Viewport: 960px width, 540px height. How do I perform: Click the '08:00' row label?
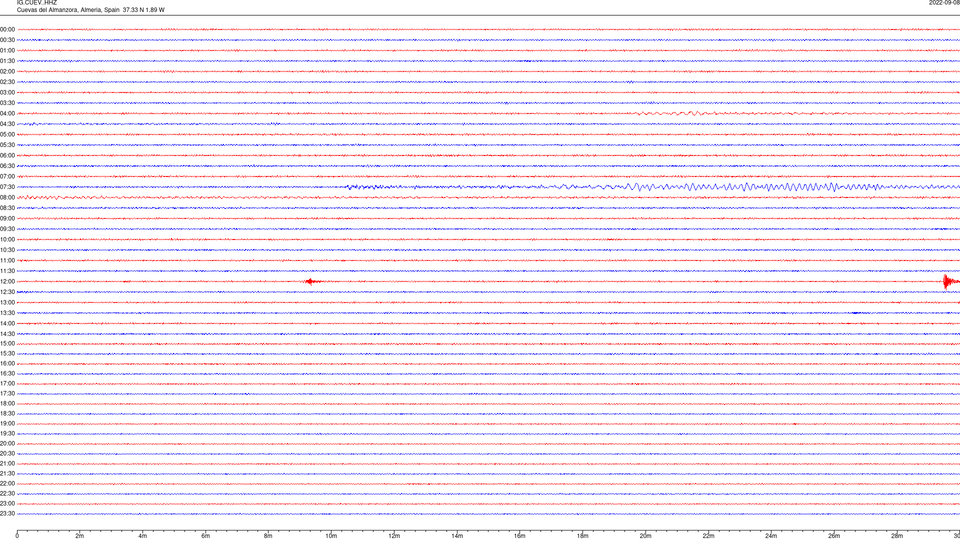[7, 197]
